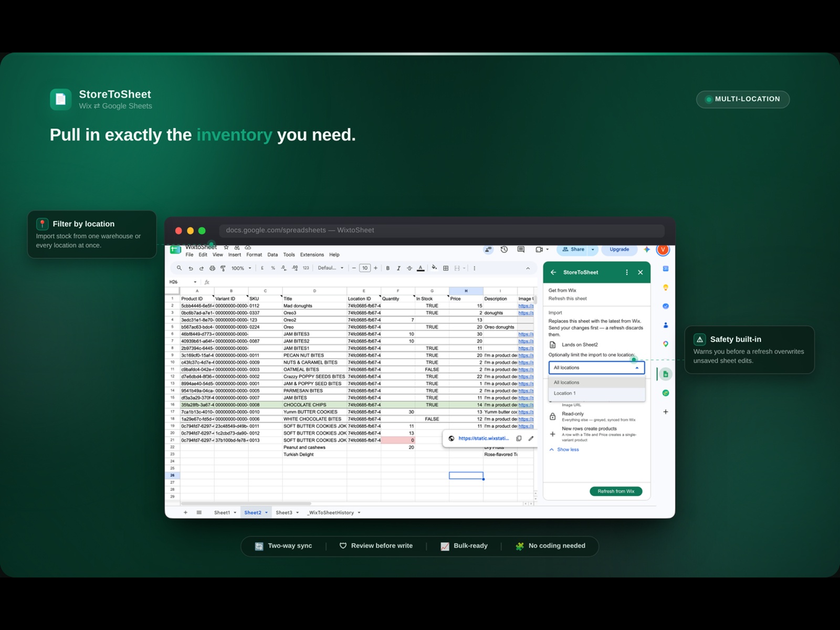Click the undo arrow in toolbar
This screenshot has height=630, width=840.
191,268
